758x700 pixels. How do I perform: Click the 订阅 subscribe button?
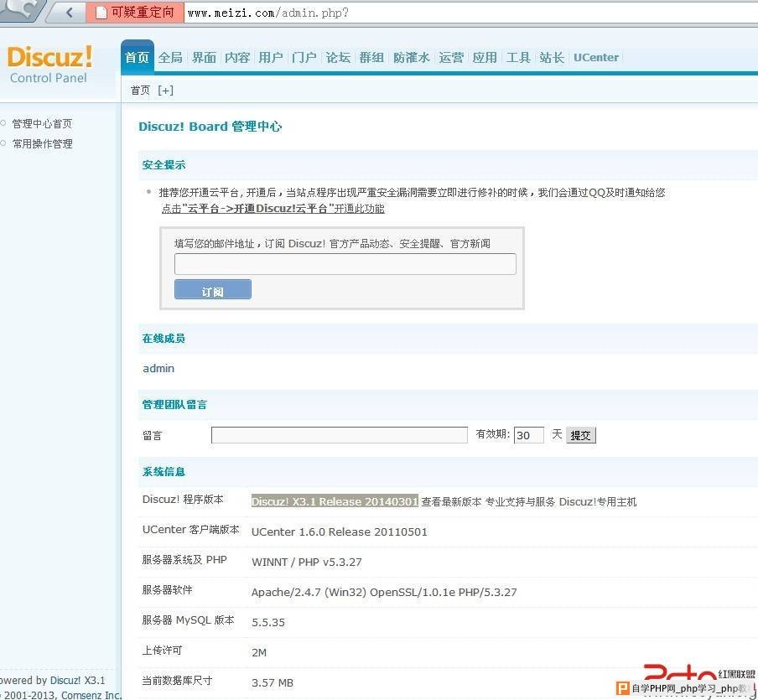213,289
